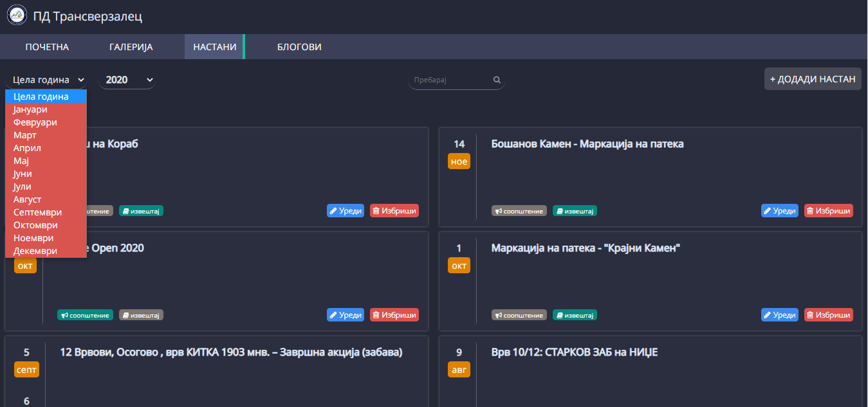Click the ДОДАДИ НАСТАН button
Screen dimensions: 868x407
[812, 79]
